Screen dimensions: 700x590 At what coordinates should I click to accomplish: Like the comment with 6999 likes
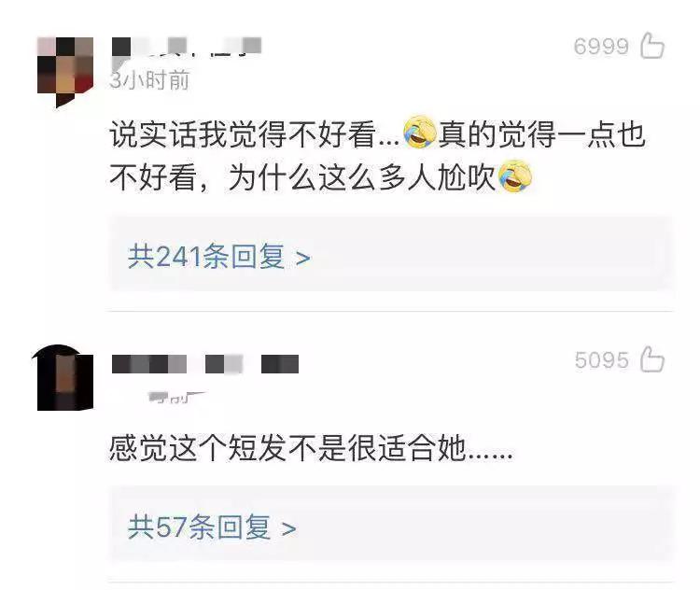[652, 46]
